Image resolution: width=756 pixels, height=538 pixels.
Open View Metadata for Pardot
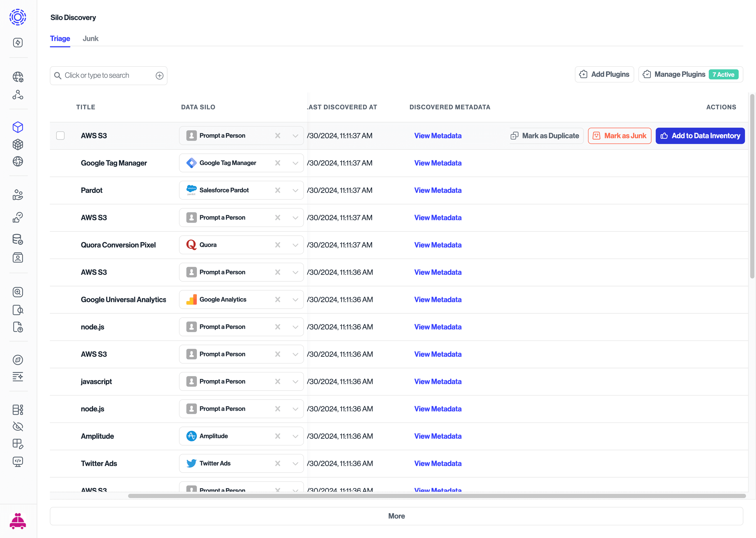438,190
